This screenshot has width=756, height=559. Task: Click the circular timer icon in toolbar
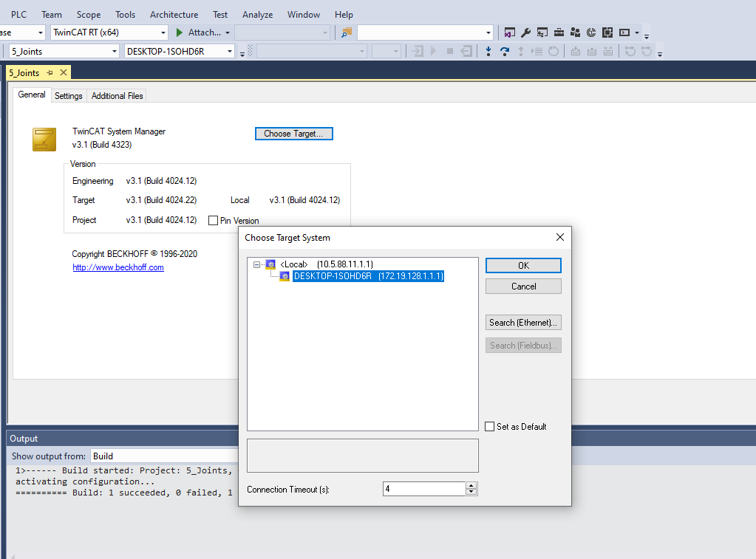click(591, 32)
